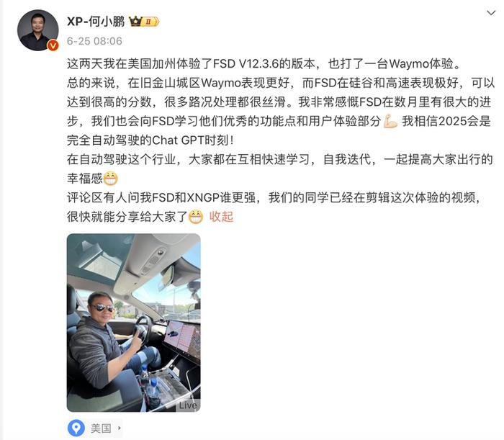Click the blue location pin icon
Image resolution: width=504 pixels, height=440 pixels.
76,428
